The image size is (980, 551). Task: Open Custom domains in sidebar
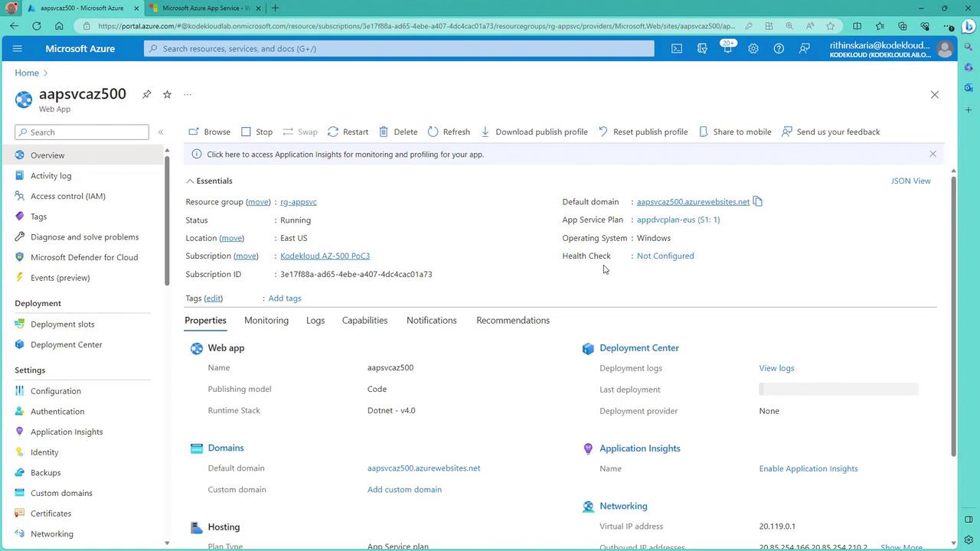(83, 493)
